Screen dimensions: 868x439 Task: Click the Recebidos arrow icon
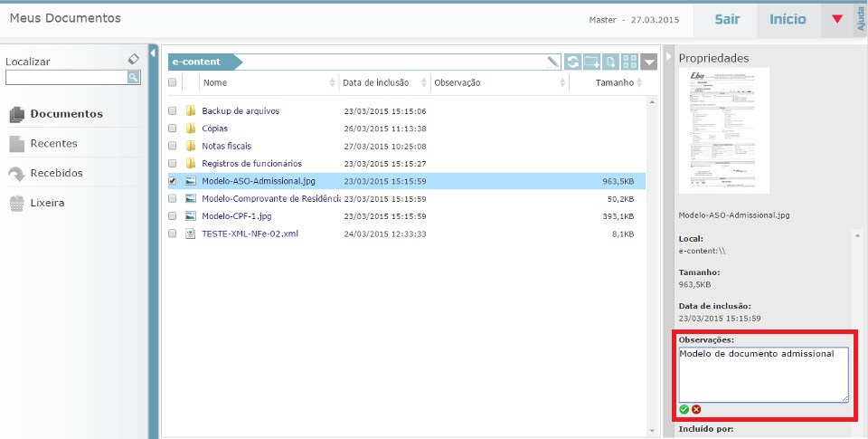pos(16,174)
